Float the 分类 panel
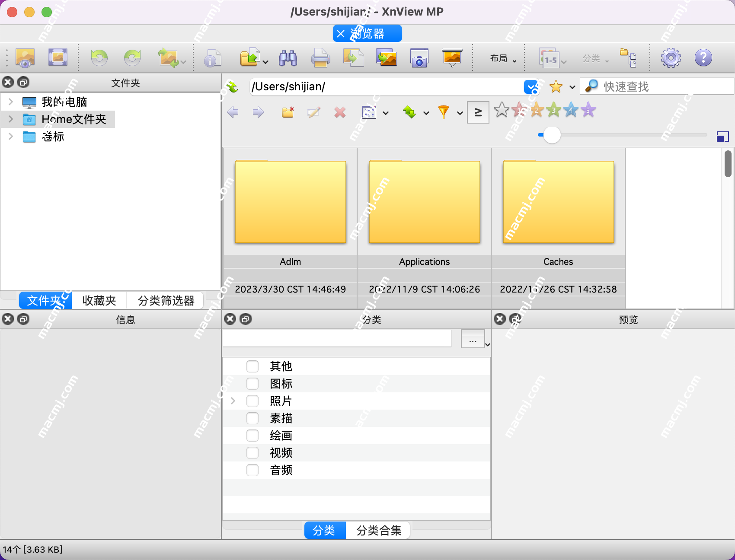The image size is (735, 560). pyautogui.click(x=246, y=319)
